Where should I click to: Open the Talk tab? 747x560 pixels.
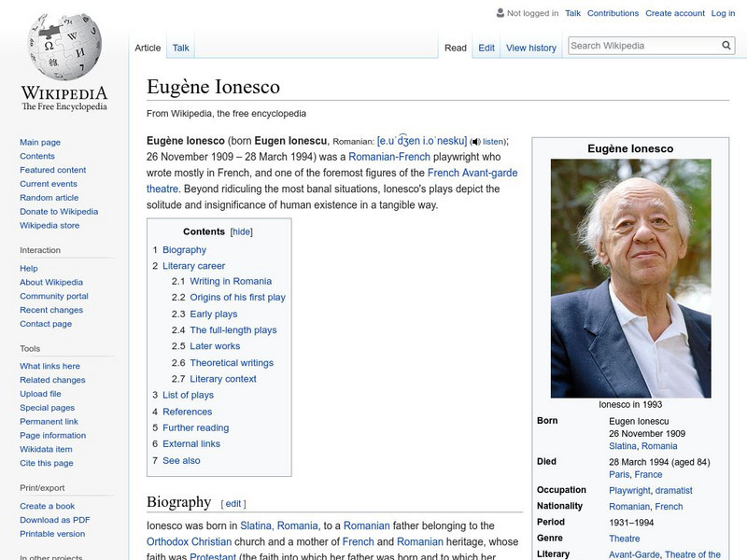click(180, 48)
